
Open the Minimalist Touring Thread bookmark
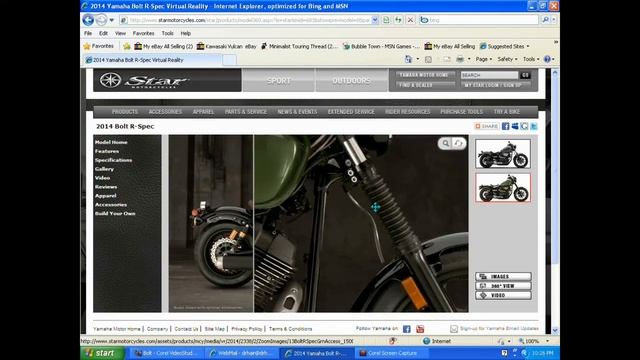pyautogui.click(x=300, y=47)
